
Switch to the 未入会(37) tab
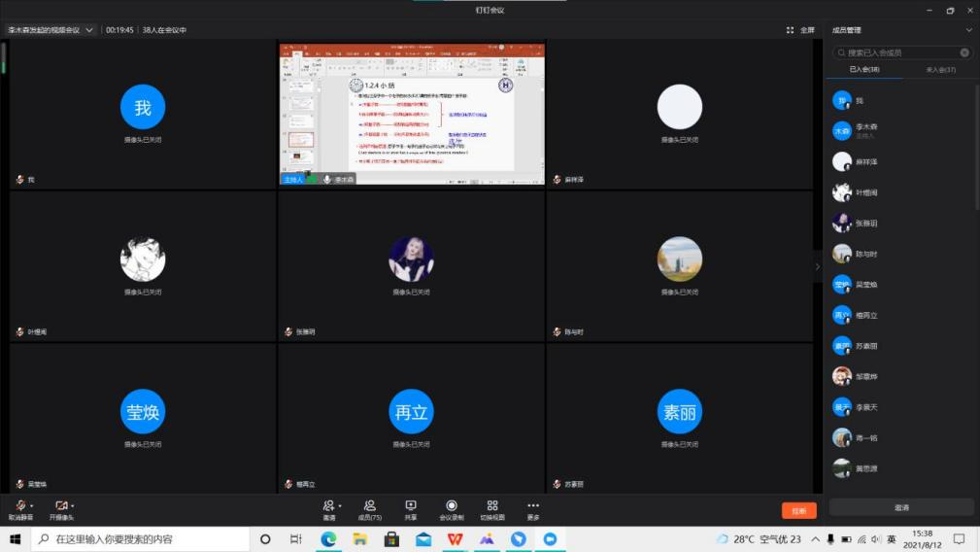tap(940, 69)
